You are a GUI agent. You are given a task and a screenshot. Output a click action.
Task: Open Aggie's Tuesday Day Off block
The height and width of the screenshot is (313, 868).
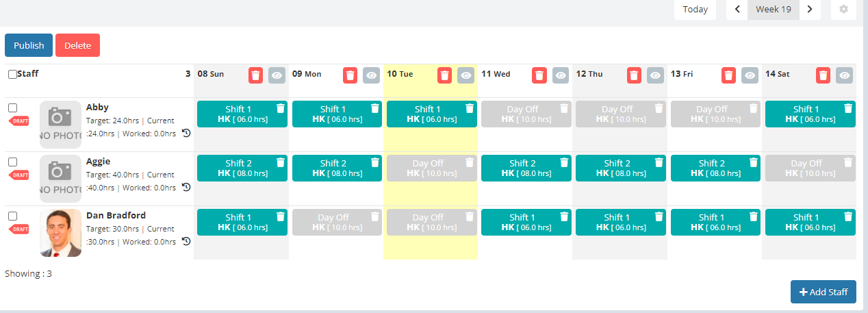point(428,168)
